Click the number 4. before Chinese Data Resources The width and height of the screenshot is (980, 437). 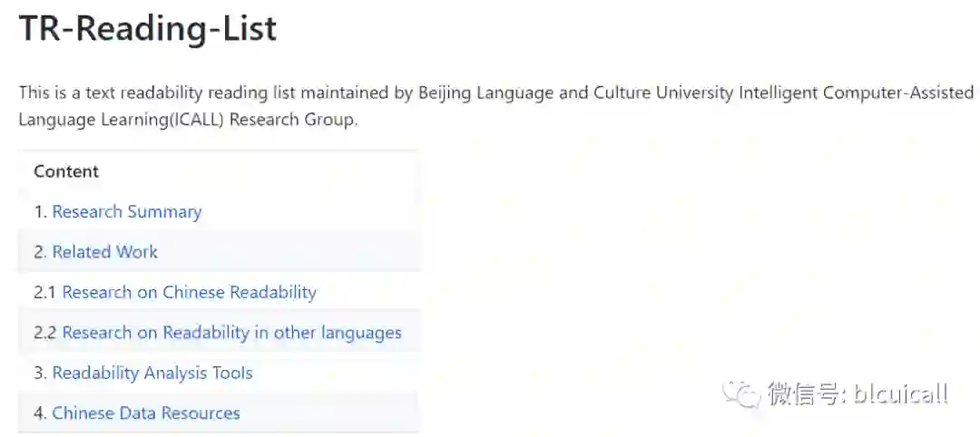pos(40,413)
